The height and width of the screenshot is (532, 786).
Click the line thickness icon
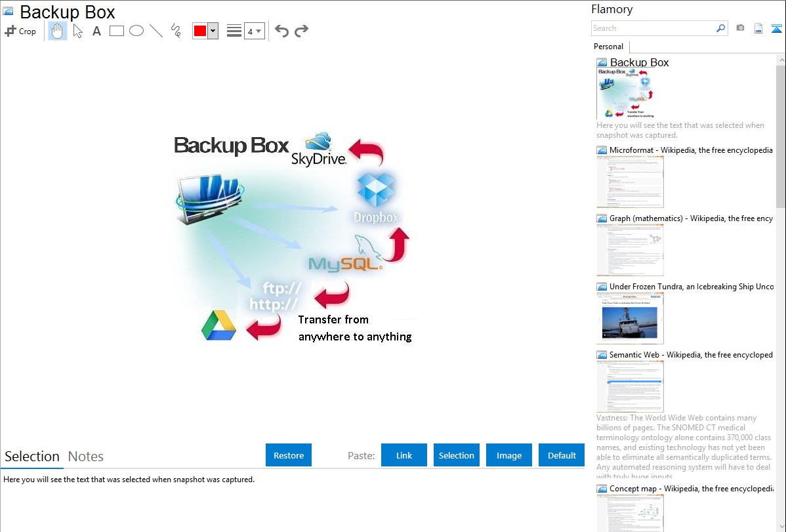(234, 31)
